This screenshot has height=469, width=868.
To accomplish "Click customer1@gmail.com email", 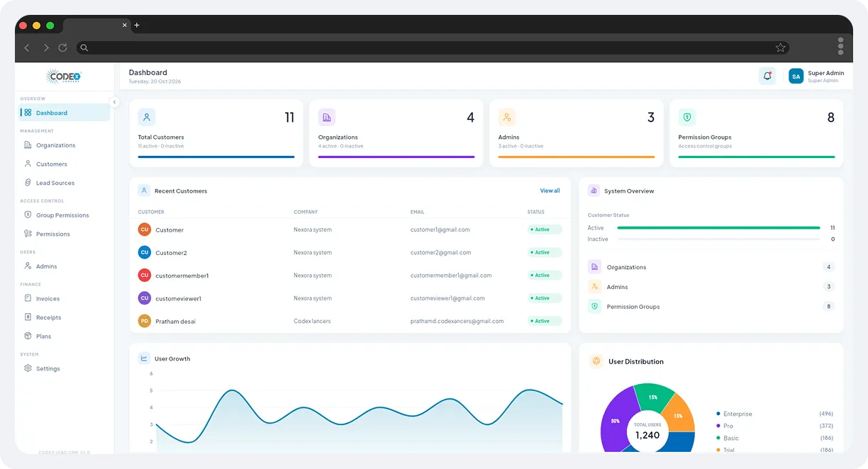I will [x=440, y=230].
